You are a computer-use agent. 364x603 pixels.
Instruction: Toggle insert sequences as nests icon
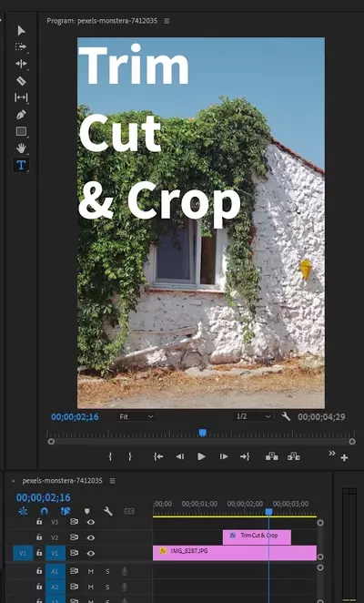coord(23,511)
